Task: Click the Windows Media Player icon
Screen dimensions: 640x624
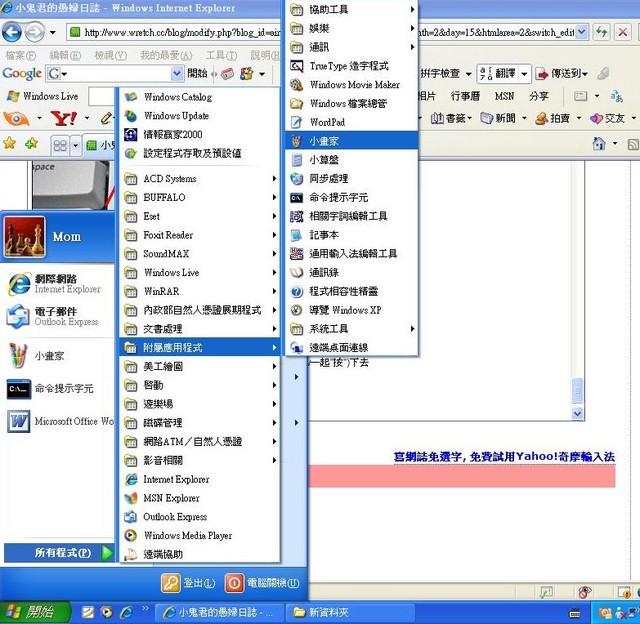Action: pos(131,535)
